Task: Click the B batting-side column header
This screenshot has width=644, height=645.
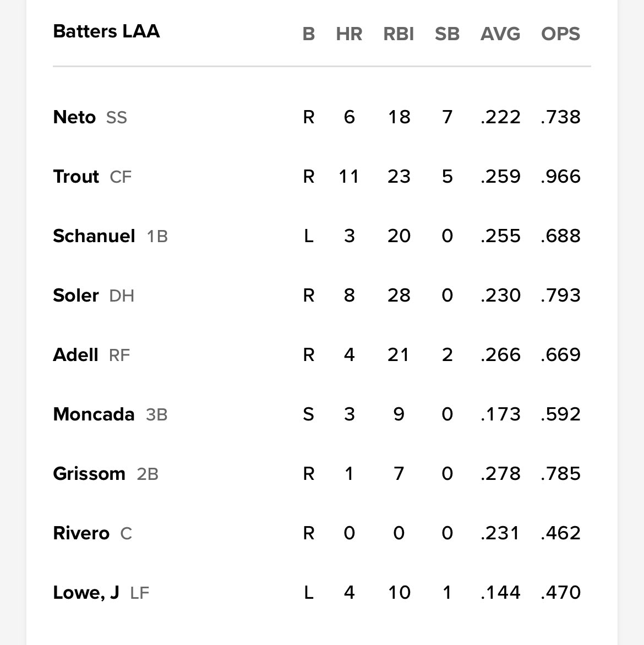Action: click(x=309, y=34)
